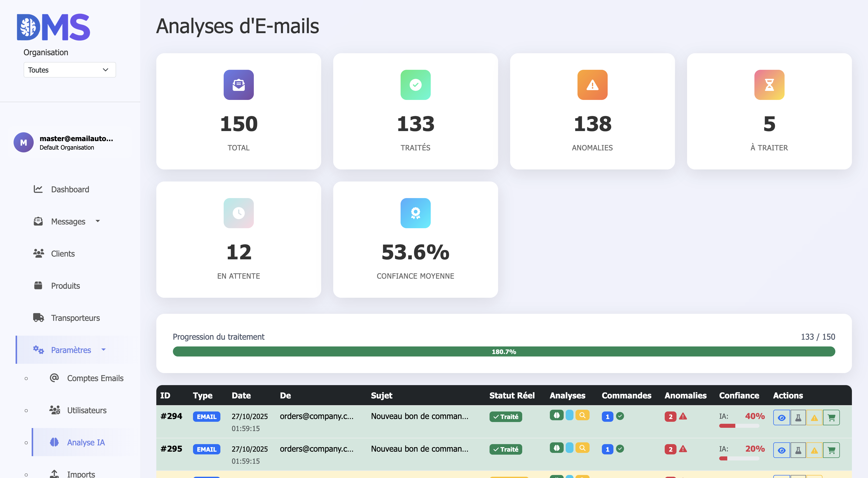Click the master user profile avatar

(x=23, y=142)
